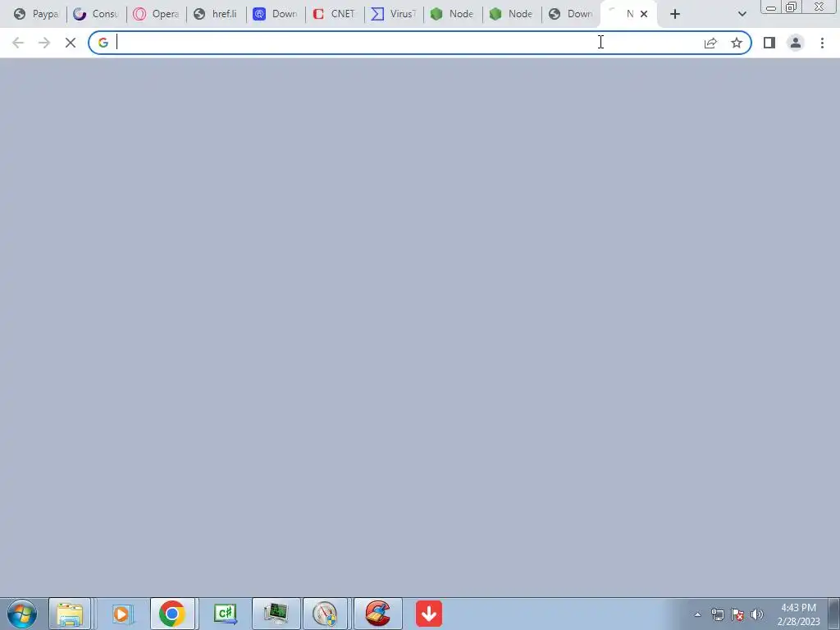Expand the tab search dropdown
The image size is (840, 630).
tap(742, 14)
